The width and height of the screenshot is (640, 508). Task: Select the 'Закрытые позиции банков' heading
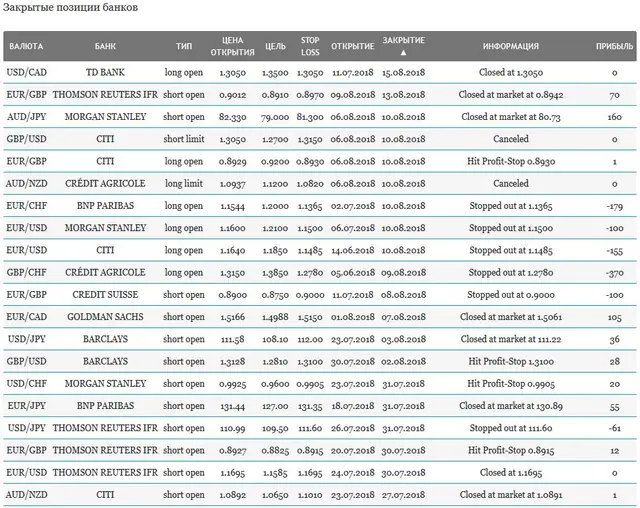(70, 7)
